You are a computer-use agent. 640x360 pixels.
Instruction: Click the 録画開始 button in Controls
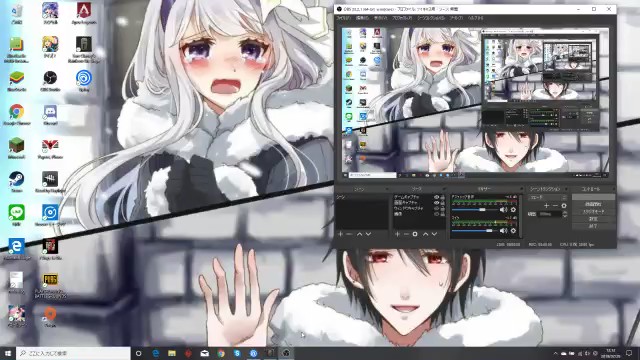[x=593, y=204]
